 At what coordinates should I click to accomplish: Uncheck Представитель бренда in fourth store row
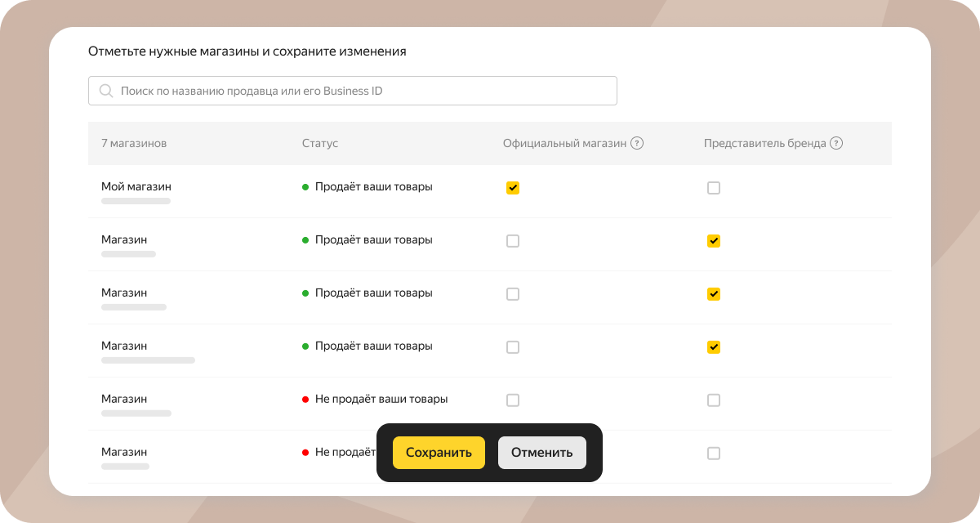pyautogui.click(x=714, y=347)
